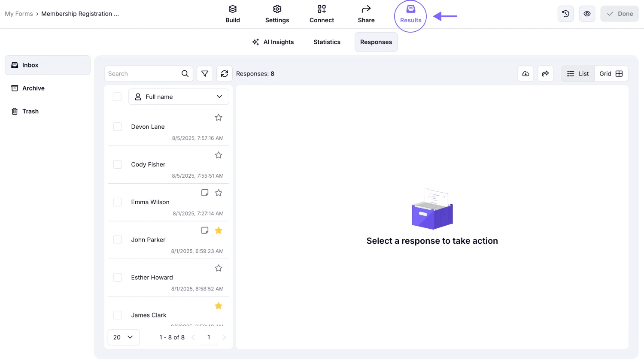The height and width of the screenshot is (363, 644).
Task: Open the Connect integrations panel
Action: pos(322,14)
